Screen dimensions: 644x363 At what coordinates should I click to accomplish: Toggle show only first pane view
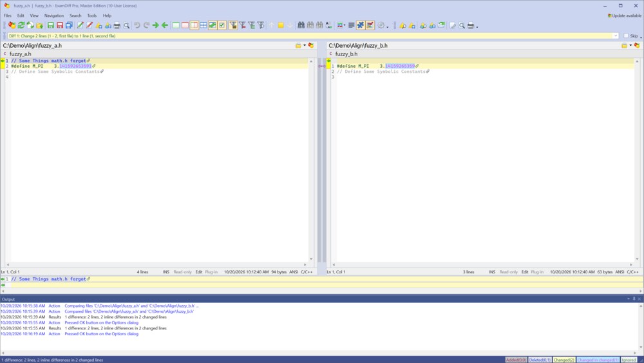pyautogui.click(x=176, y=26)
